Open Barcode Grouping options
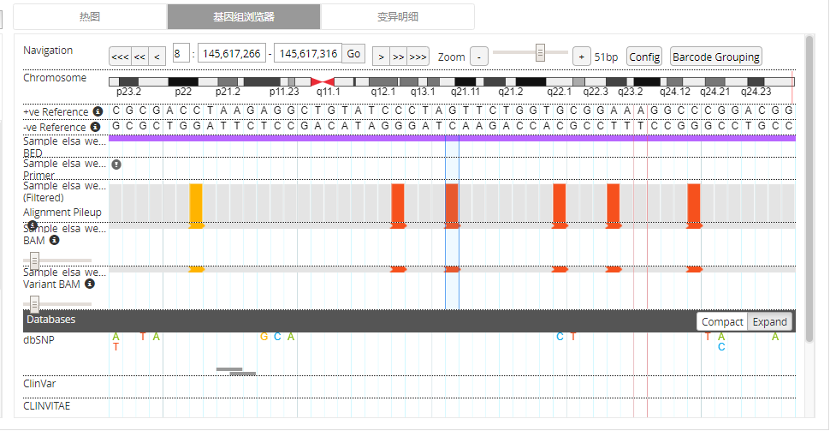The width and height of the screenshot is (830, 436). (x=716, y=57)
